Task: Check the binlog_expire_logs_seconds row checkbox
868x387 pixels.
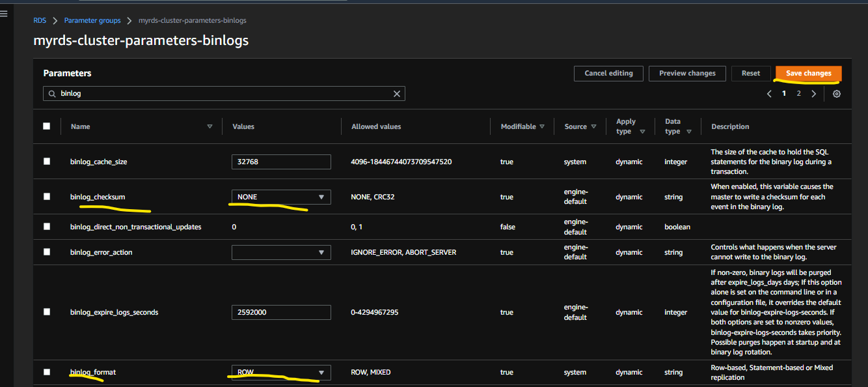Action: [46, 312]
